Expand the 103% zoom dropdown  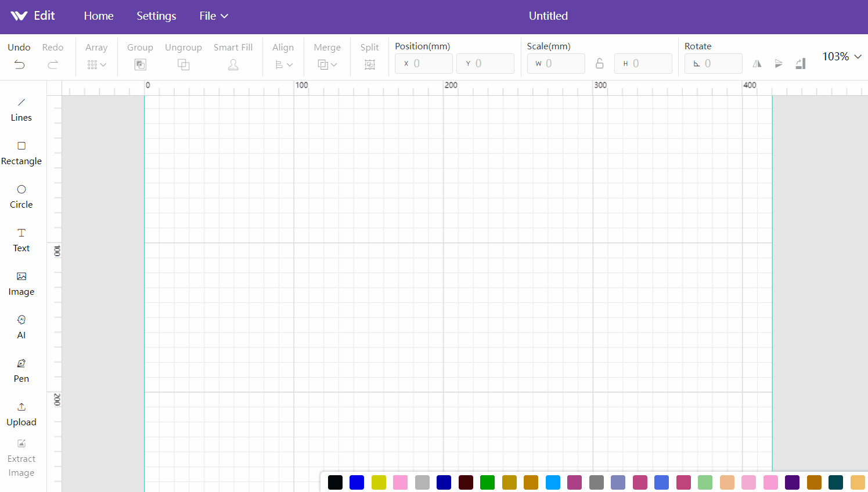coord(842,56)
